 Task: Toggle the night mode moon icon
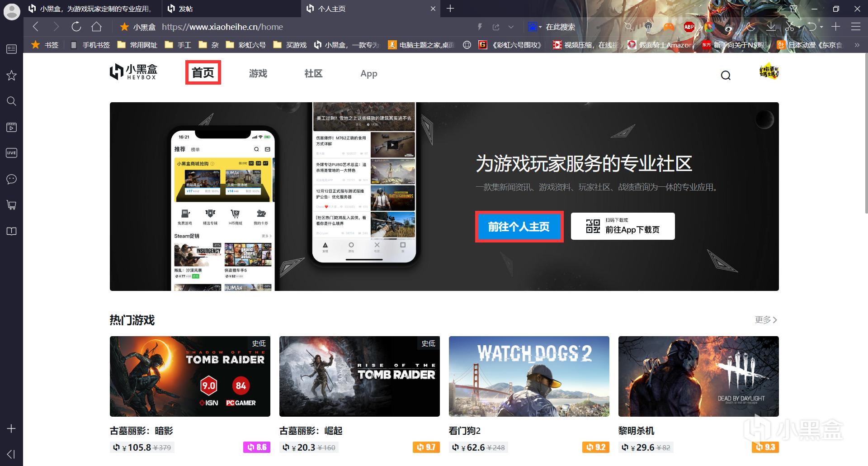coord(750,27)
